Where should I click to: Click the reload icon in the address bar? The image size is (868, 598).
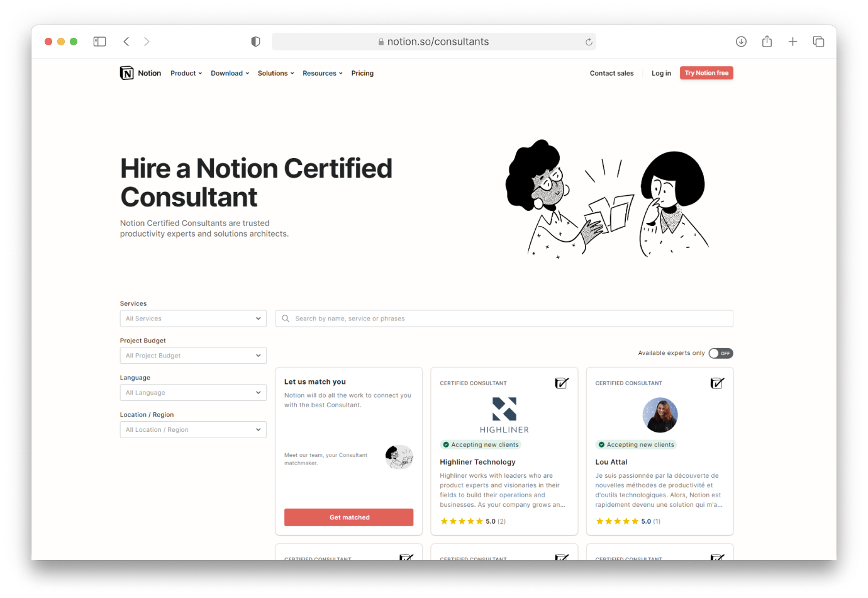click(x=589, y=41)
